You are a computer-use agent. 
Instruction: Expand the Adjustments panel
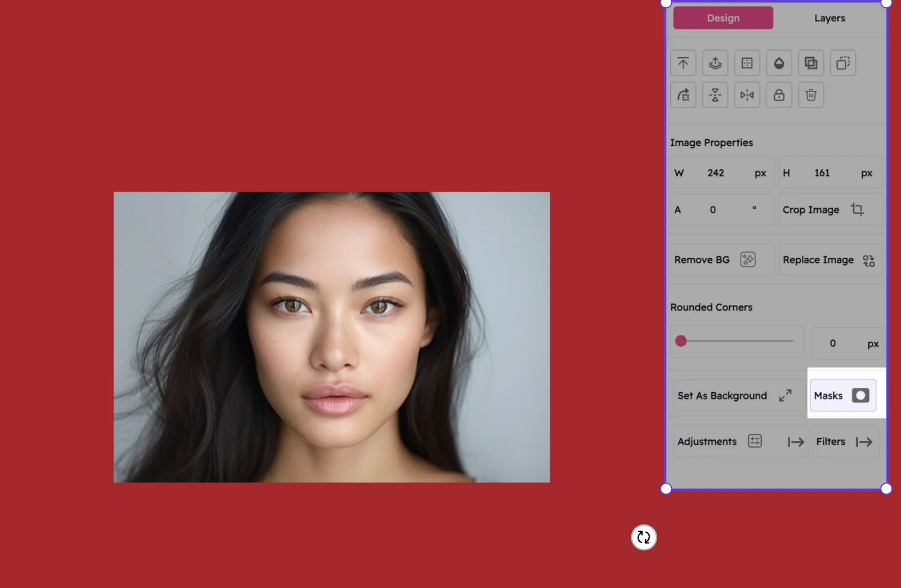(x=741, y=442)
